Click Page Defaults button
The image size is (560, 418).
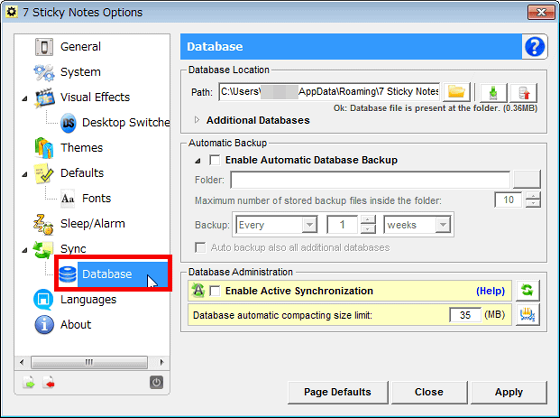[338, 392]
